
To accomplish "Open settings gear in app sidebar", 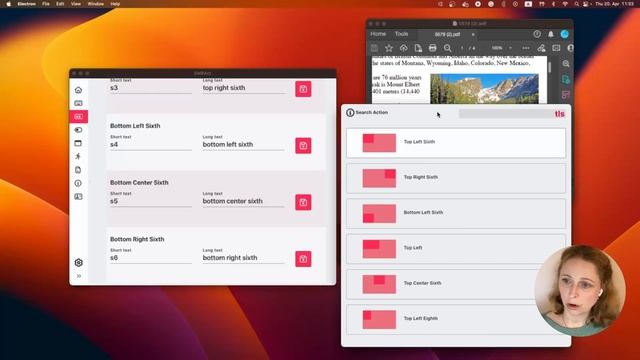I will click(x=79, y=262).
